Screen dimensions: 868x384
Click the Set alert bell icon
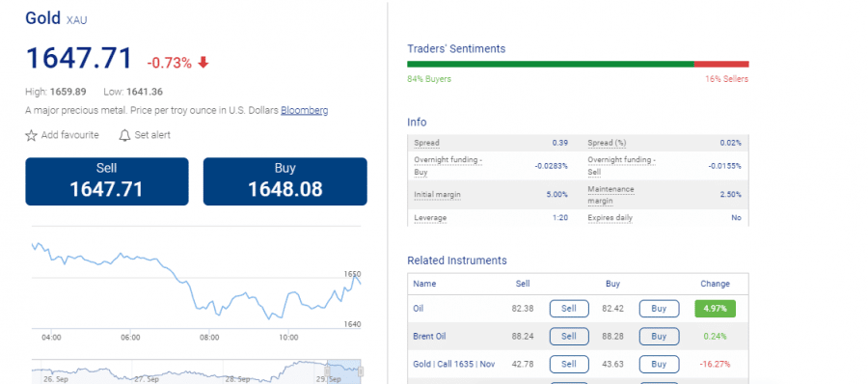124,135
